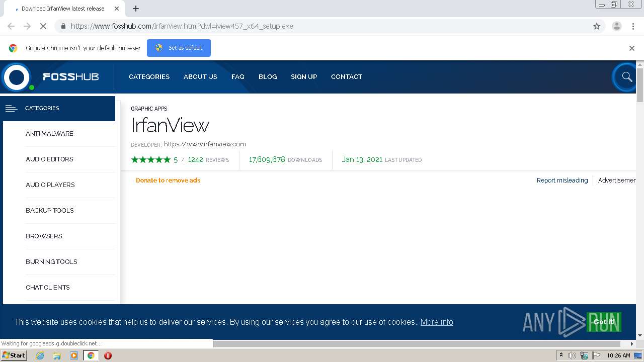Launch Windows Media Player from taskbar
Image resolution: width=644 pixels, height=362 pixels.
point(74,355)
